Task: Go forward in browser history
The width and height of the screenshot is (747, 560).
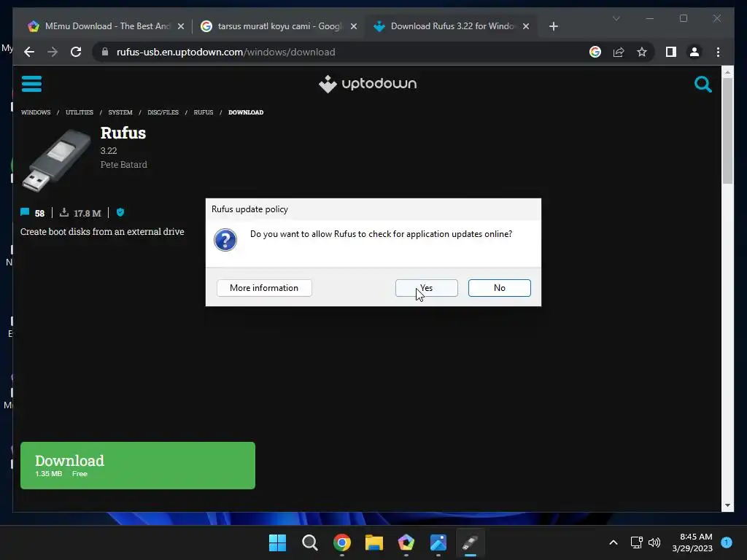Action: click(53, 52)
